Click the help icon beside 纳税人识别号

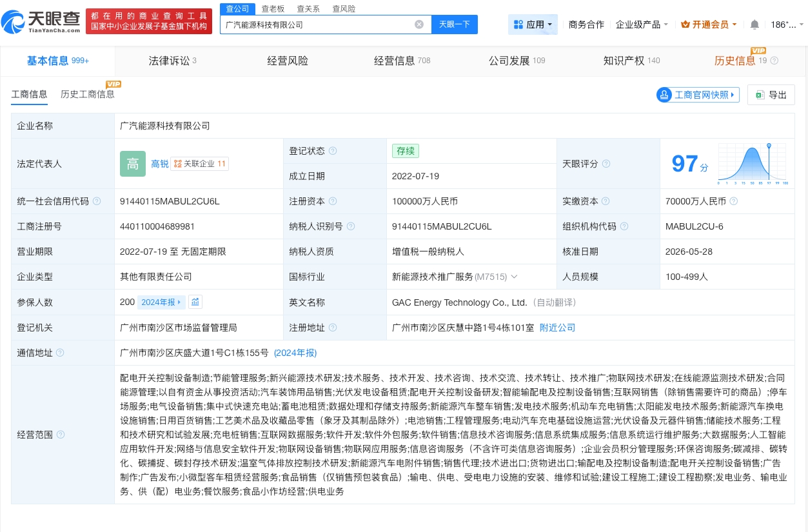pos(350,226)
